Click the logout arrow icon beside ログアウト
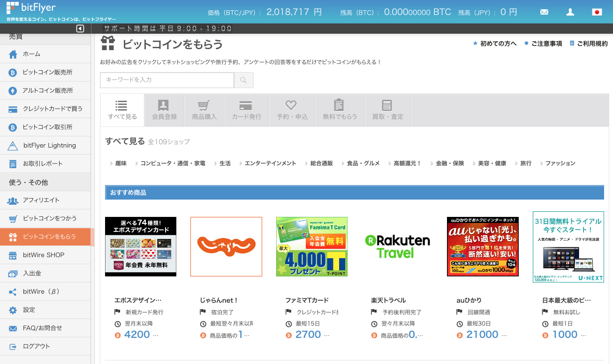 coord(13,347)
